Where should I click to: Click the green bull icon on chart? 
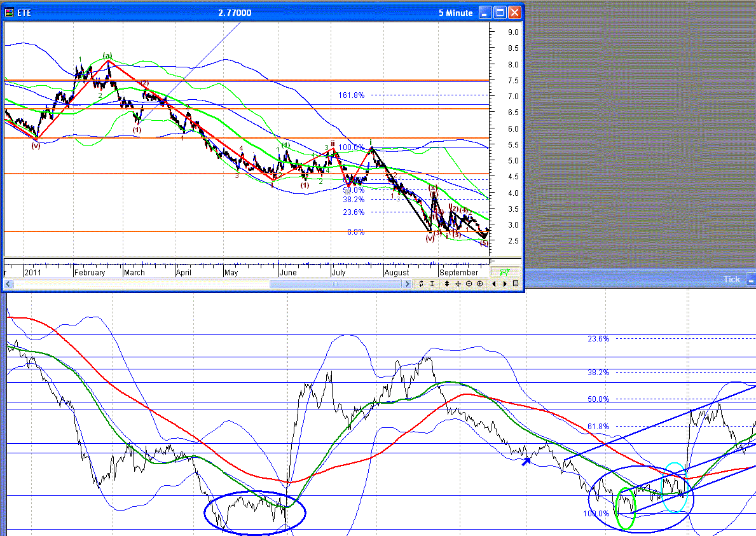[505, 272]
